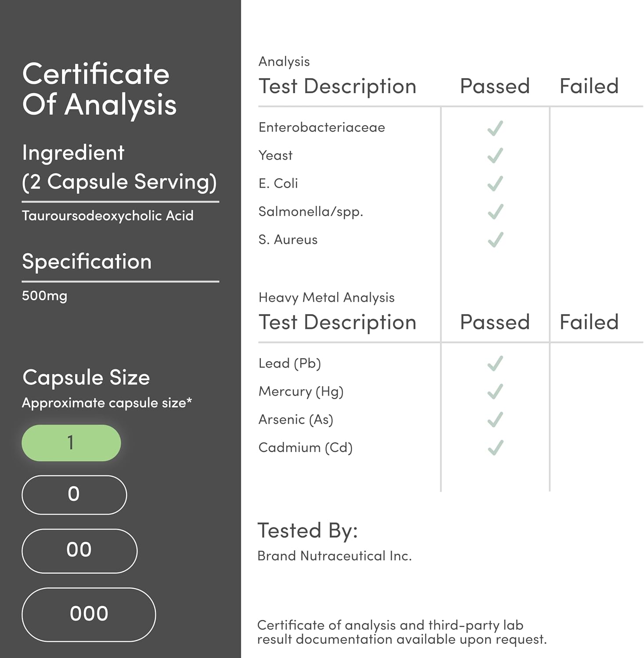Click the Heavy Metal Analysis heading
Screen dimensions: 644x658
[x=326, y=297]
